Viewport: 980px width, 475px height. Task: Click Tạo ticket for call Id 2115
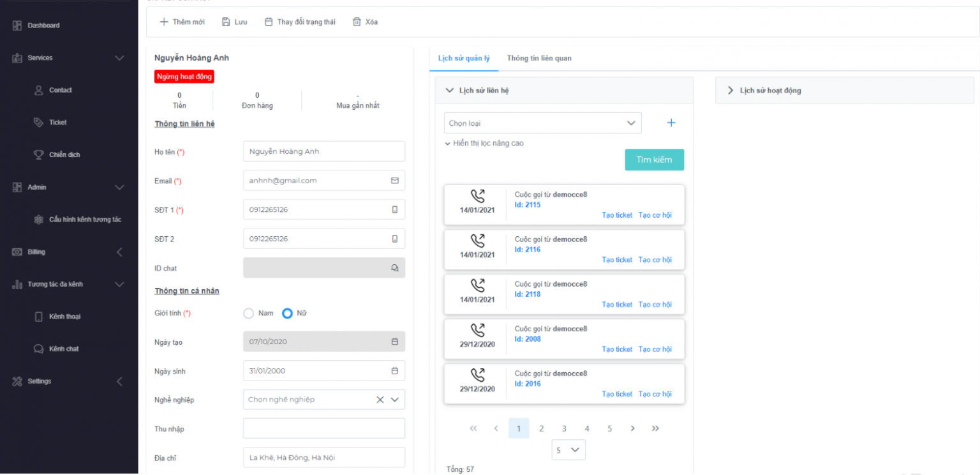(x=617, y=215)
